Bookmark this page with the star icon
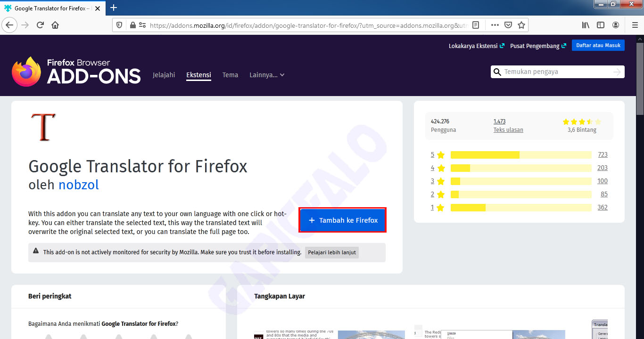Screen dimensions: 644x339 tap(521, 25)
